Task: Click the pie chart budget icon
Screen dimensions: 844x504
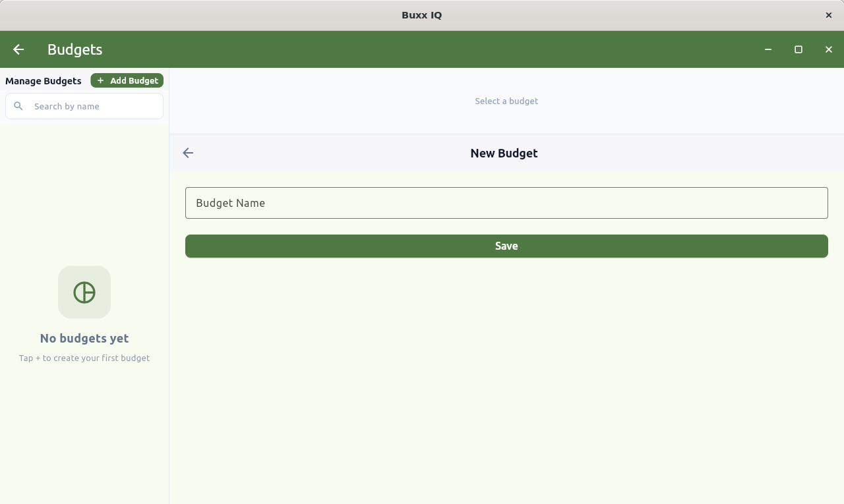Action: 84,292
